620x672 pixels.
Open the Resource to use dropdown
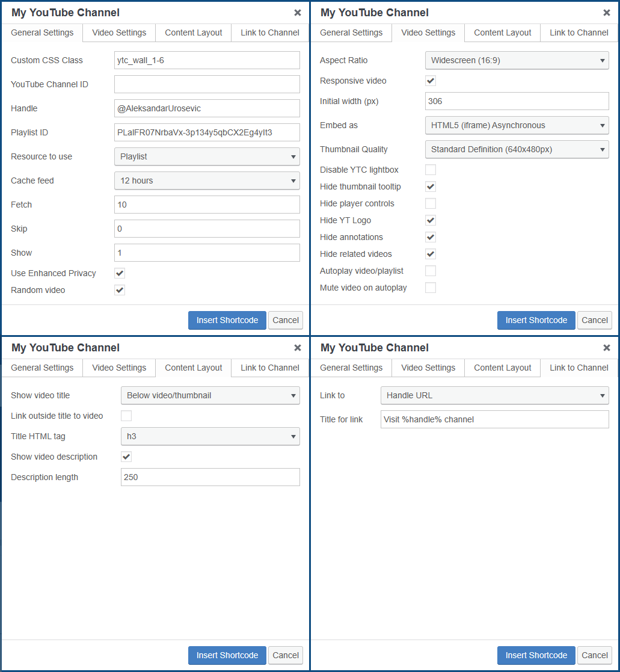coord(207,156)
